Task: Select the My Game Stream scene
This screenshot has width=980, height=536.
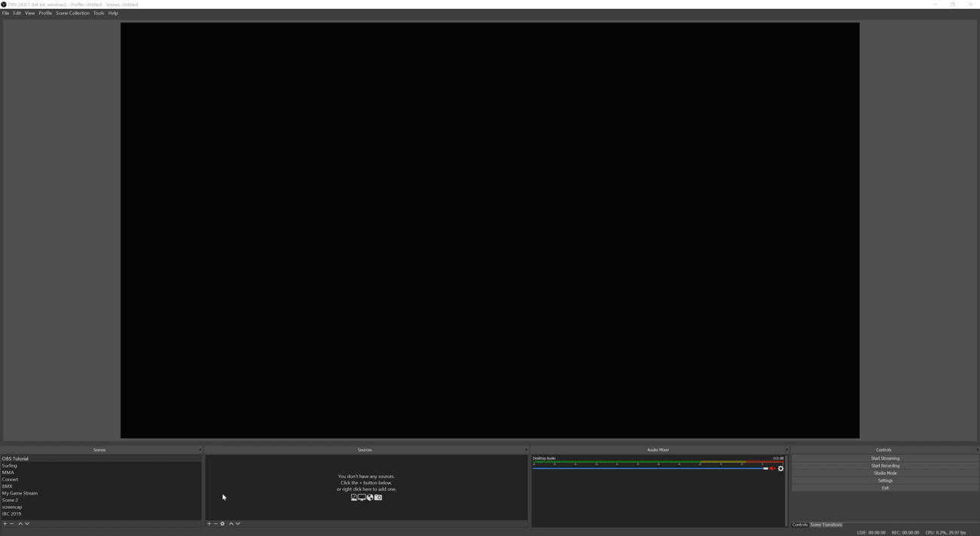Action: click(x=20, y=493)
